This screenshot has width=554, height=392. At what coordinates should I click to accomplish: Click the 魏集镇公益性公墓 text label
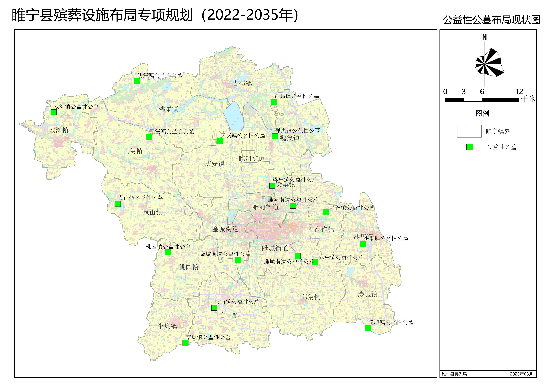(297, 131)
